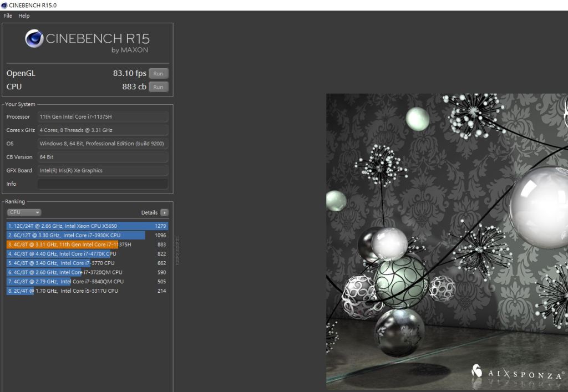Select the Core i7-3770 ranking entry

click(x=87, y=263)
